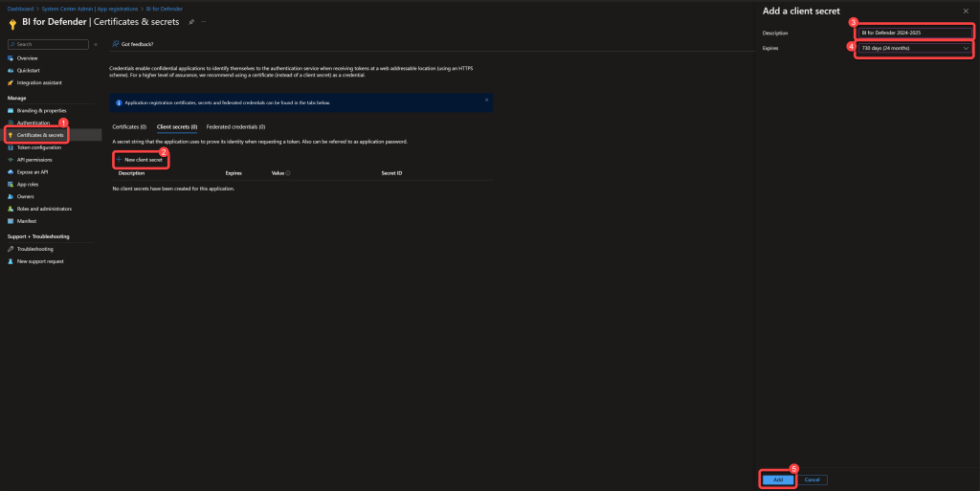Screen dimensions: 980x491
Task: Switch to the Federated credentials (0) tab
Action: pyautogui.click(x=235, y=126)
